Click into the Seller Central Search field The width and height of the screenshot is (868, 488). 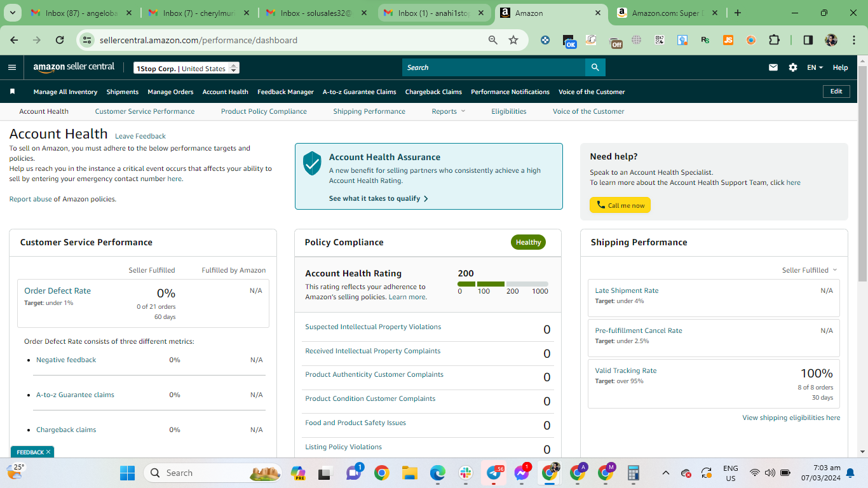[494, 67]
